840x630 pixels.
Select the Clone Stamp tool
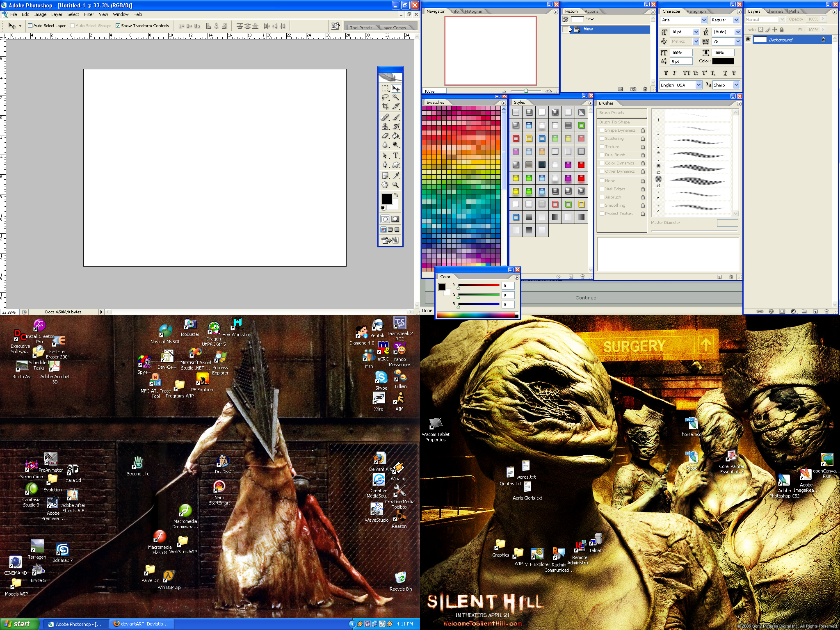click(x=385, y=126)
